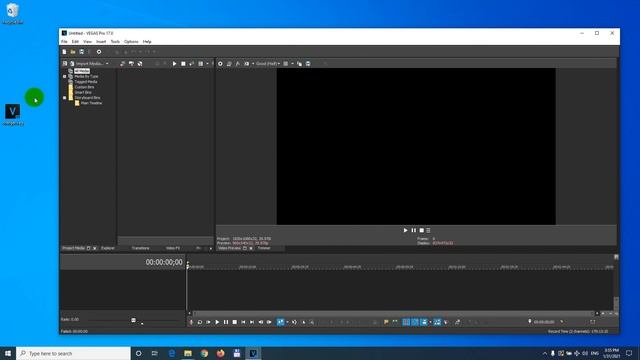Viewport: 640px width, 360px height.
Task: Switch to Project Media tab
Action: (x=73, y=248)
